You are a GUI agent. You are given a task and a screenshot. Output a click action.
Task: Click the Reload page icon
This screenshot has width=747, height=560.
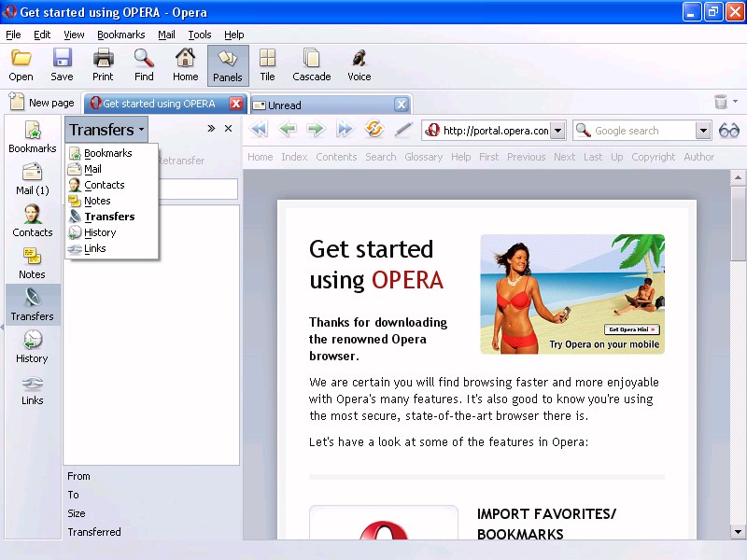(x=374, y=131)
